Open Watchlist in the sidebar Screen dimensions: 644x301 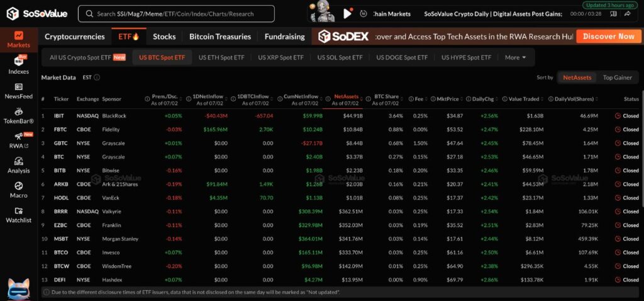(x=18, y=215)
